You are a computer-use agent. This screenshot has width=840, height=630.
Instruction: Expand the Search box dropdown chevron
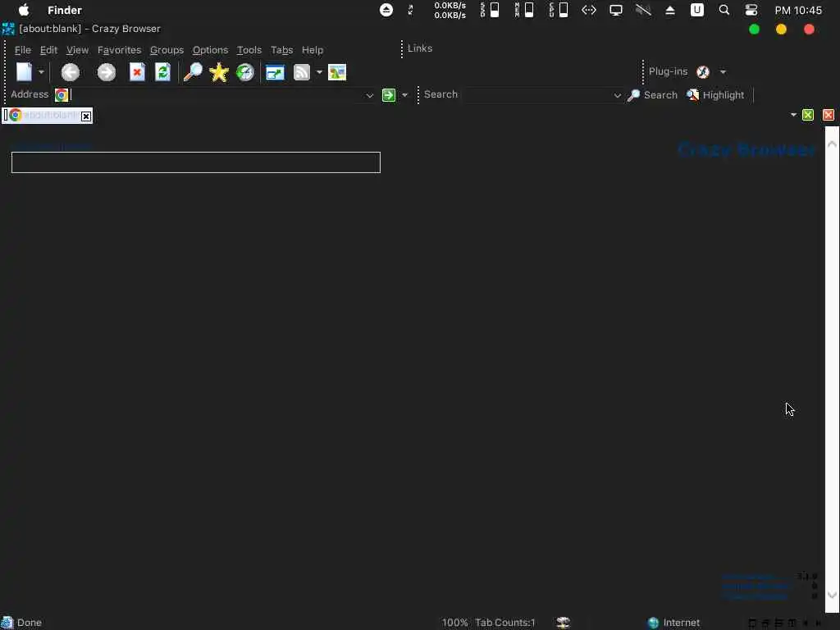click(x=617, y=95)
